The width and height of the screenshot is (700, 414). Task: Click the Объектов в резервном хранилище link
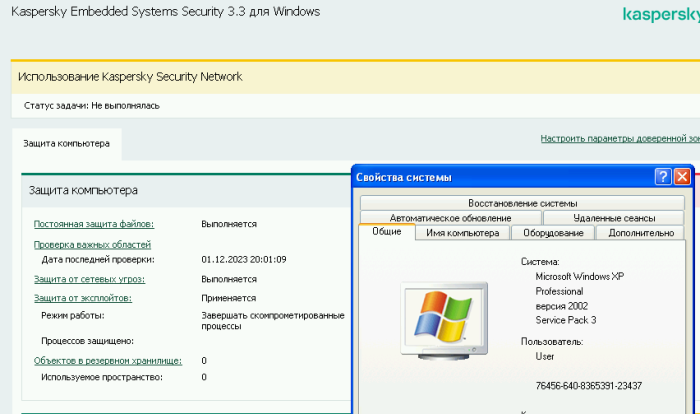(107, 360)
